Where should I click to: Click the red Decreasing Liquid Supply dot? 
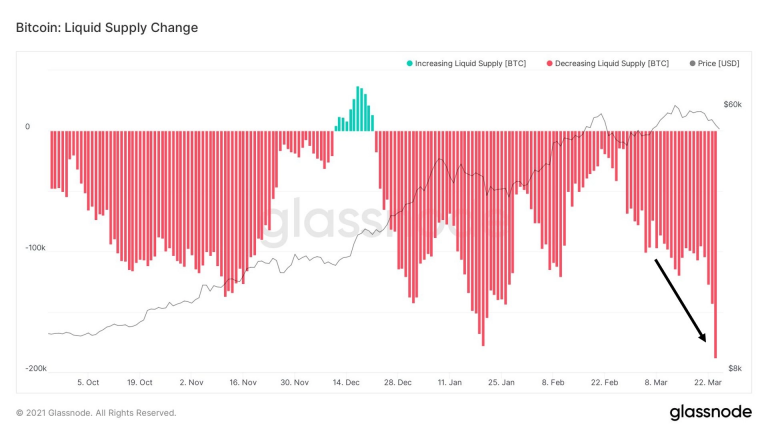pyautogui.click(x=550, y=63)
